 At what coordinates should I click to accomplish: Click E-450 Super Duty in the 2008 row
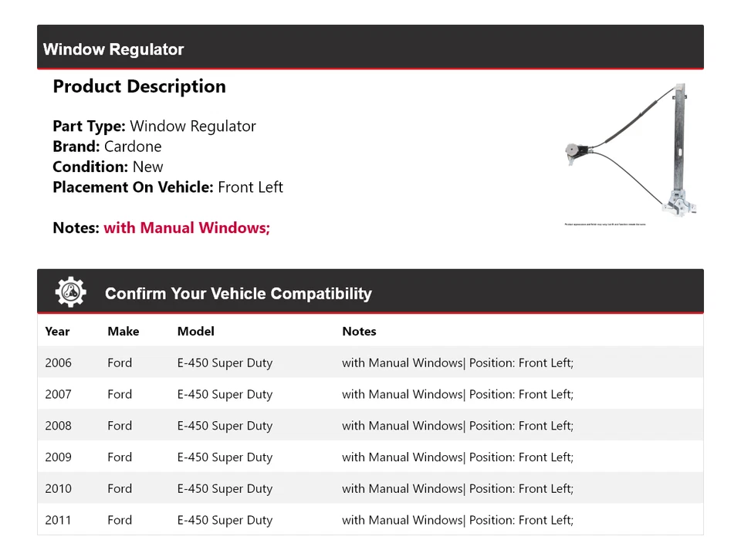(225, 426)
